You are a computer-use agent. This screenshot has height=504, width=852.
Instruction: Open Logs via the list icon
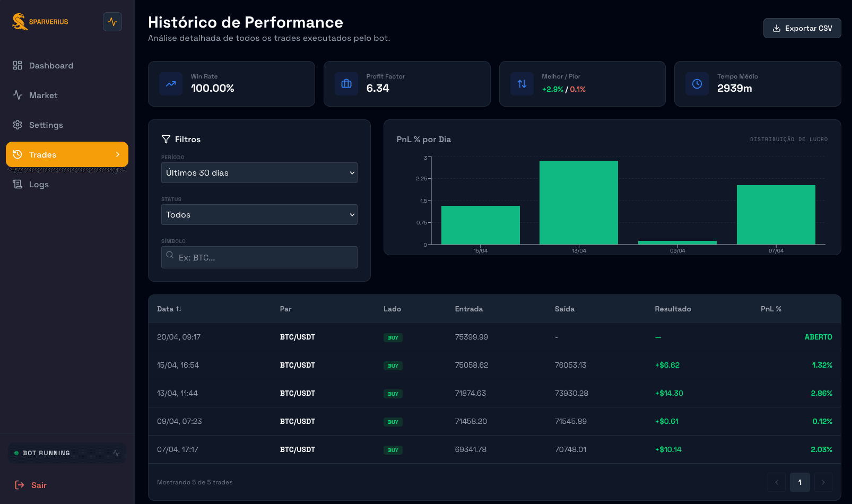[x=16, y=184]
